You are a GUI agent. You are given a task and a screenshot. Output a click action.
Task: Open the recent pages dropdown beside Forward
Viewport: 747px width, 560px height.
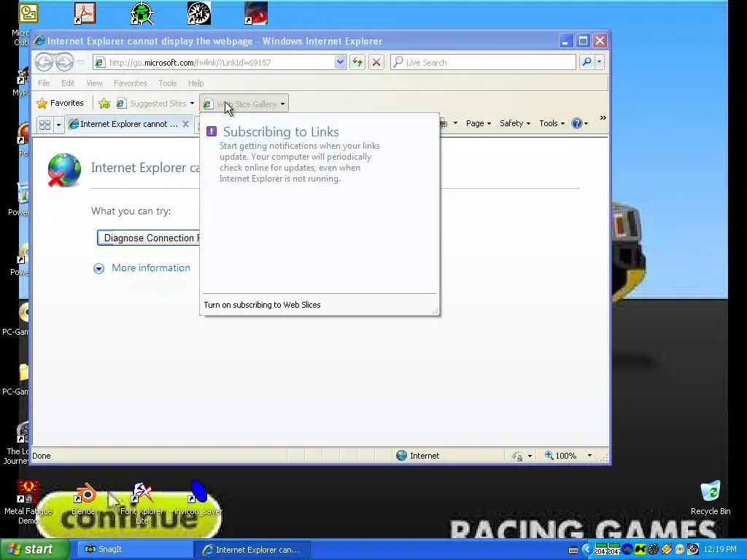pyautogui.click(x=81, y=62)
